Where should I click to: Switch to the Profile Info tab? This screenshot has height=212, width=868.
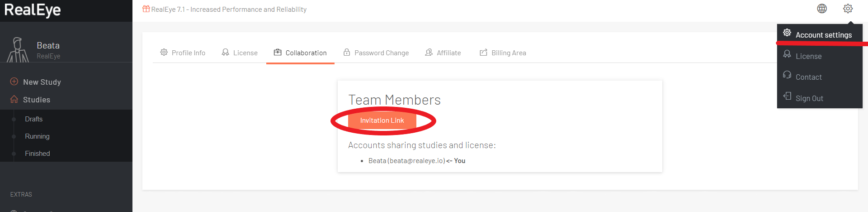(183, 53)
